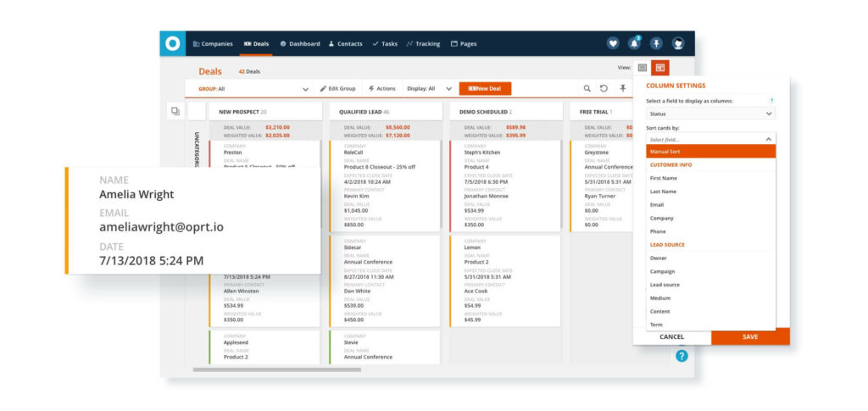Open the Lemon deal card

(x=505, y=281)
